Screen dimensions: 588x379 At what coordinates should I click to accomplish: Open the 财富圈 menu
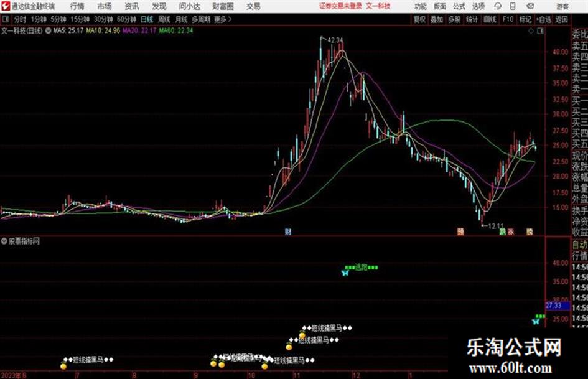click(x=223, y=6)
